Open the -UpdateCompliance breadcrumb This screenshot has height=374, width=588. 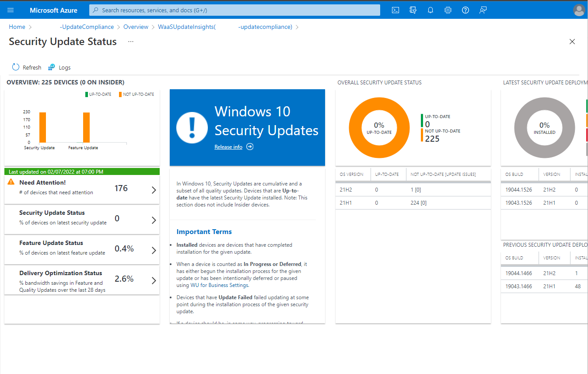point(87,27)
